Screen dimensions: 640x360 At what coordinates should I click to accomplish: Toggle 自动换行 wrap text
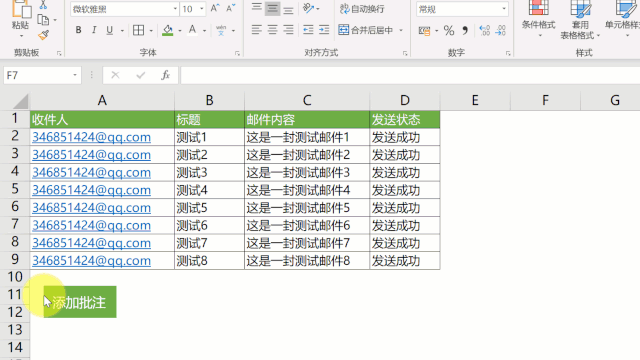coord(362,9)
